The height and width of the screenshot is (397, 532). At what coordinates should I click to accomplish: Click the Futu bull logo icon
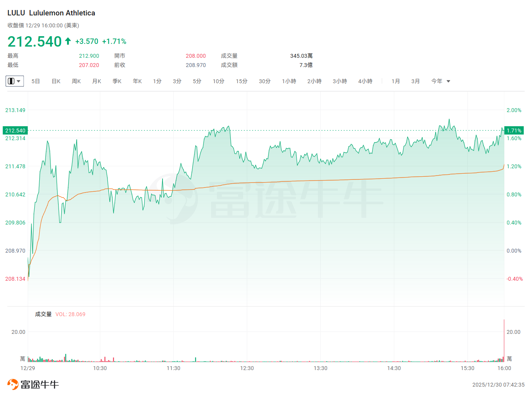click(x=13, y=384)
